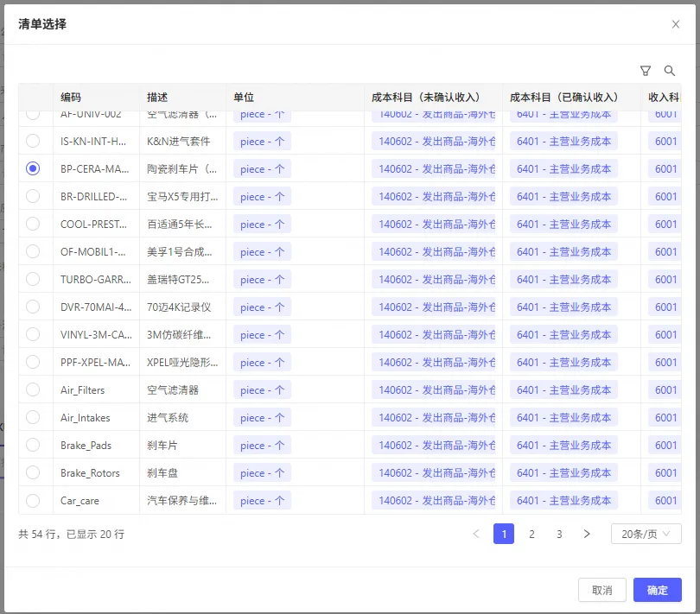The height and width of the screenshot is (614, 700).
Task: Click piece - 个 tag in Brake_Rotors row
Action: pos(262,473)
